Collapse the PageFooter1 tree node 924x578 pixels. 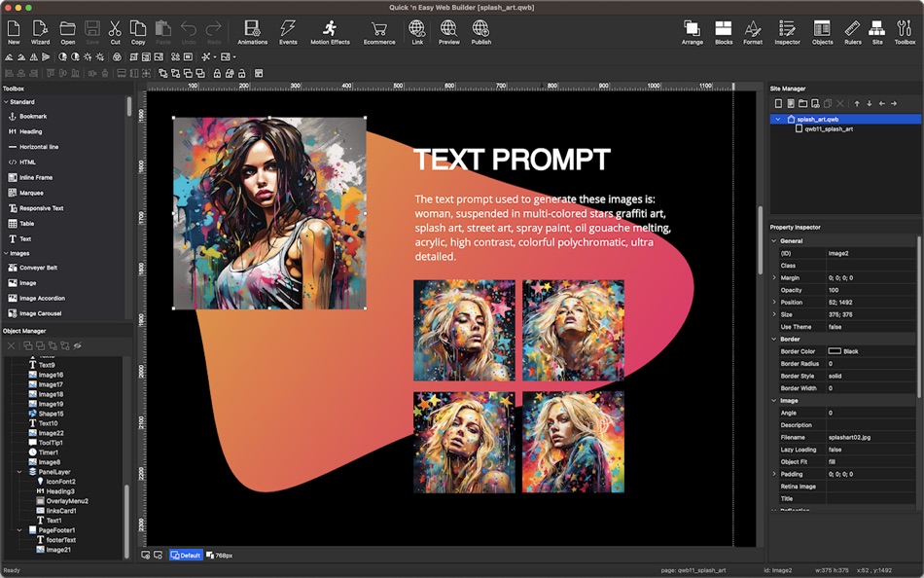pos(19,530)
